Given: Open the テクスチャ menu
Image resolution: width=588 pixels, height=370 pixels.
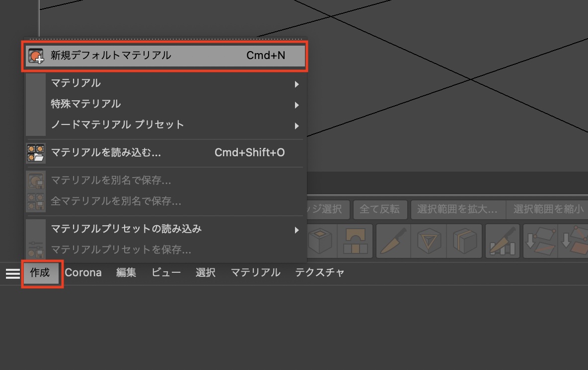Looking at the screenshot, I should point(319,273).
